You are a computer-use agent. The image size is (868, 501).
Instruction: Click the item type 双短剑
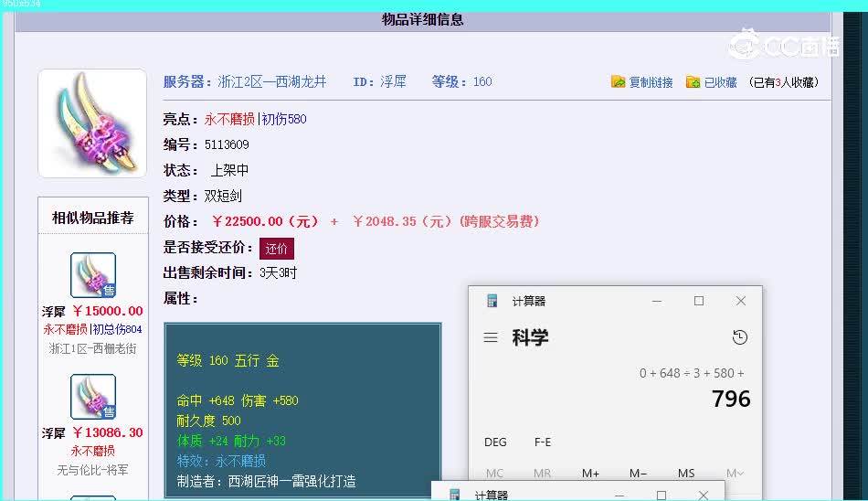[223, 196]
